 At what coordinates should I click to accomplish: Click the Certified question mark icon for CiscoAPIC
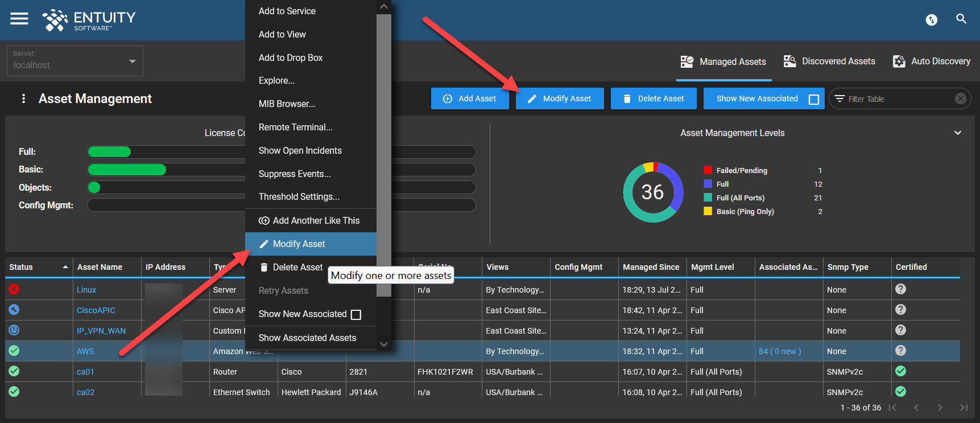(x=900, y=310)
